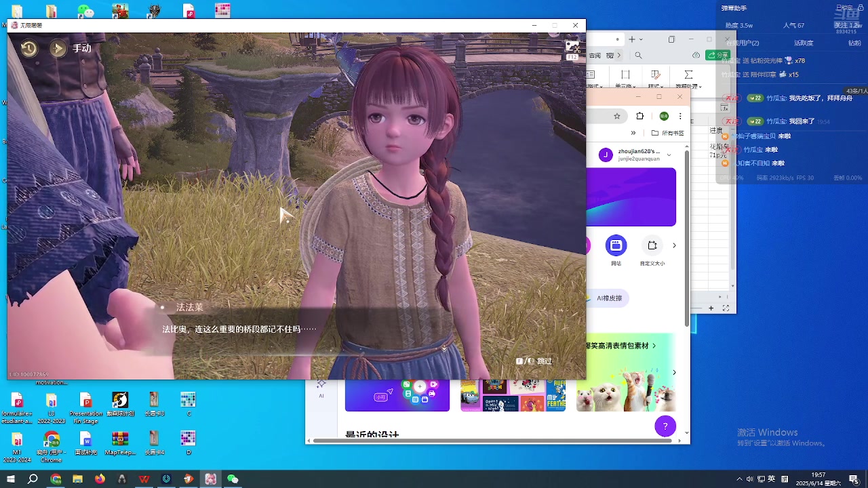Image resolution: width=868 pixels, height=488 pixels.
Task: Click the green 分享 share button in WPS
Action: [x=718, y=55]
